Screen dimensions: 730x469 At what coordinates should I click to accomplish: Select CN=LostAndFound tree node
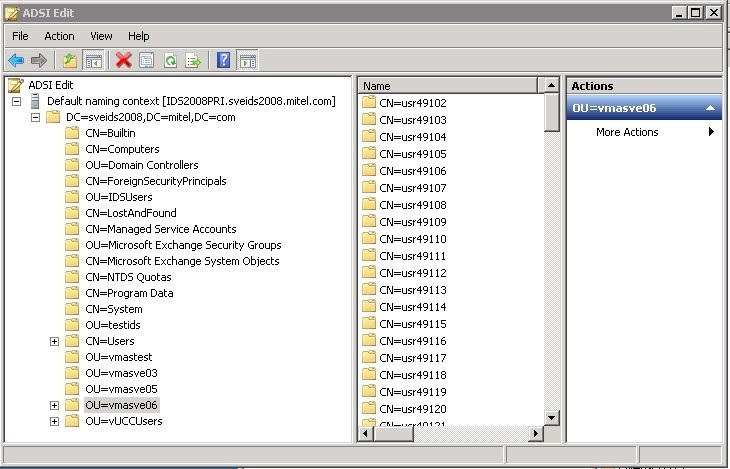point(131,213)
